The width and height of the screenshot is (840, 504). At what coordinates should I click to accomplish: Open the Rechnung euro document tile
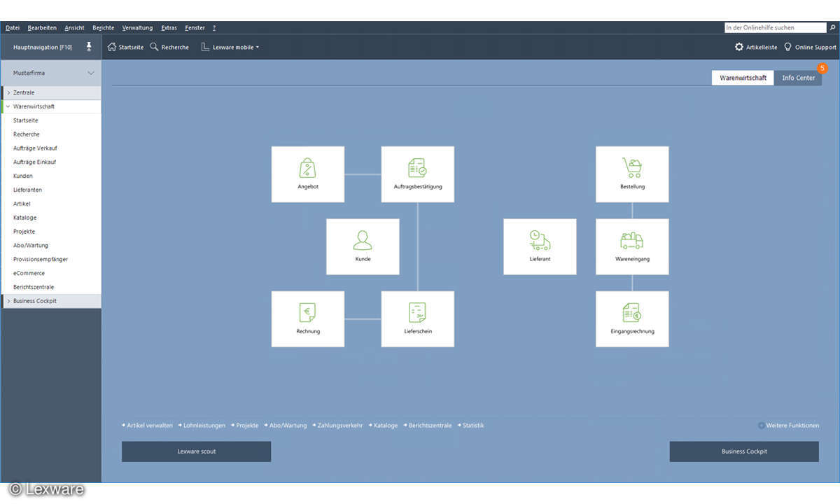point(308,319)
